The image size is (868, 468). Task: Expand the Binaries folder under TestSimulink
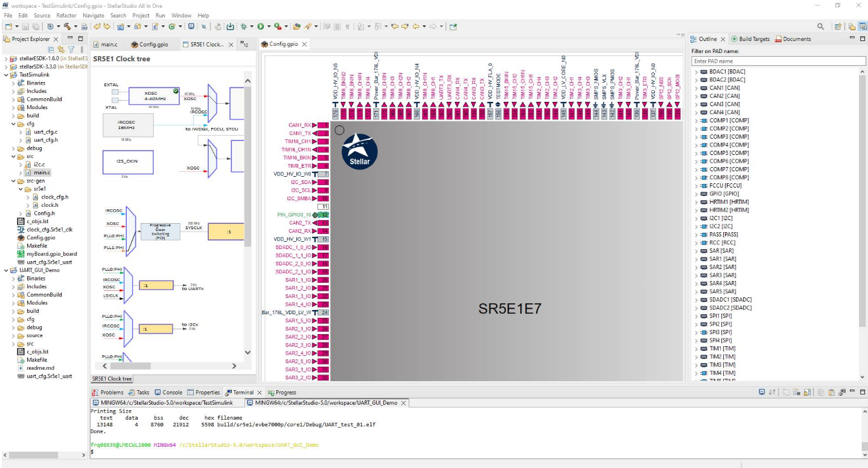click(12, 83)
